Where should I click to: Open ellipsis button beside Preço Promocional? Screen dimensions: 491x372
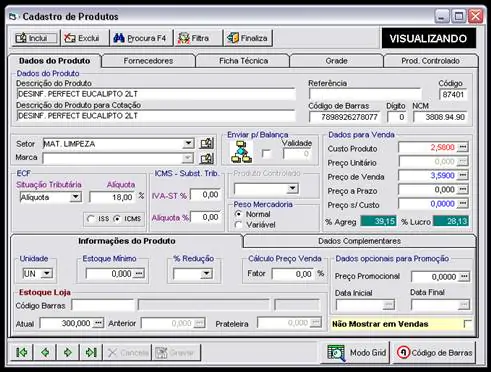[464, 277]
